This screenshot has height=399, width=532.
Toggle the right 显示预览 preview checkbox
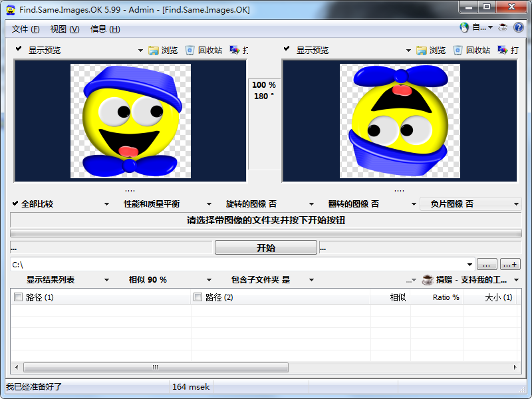coord(285,49)
